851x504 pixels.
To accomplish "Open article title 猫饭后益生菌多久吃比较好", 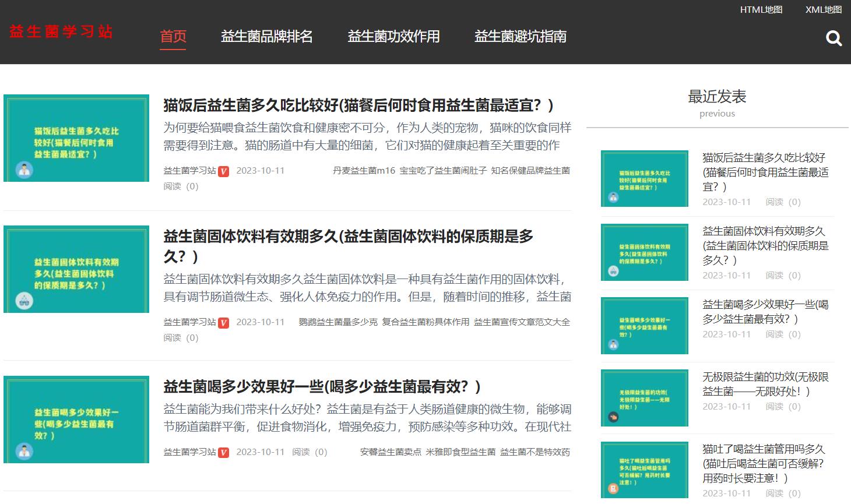I will [358, 105].
